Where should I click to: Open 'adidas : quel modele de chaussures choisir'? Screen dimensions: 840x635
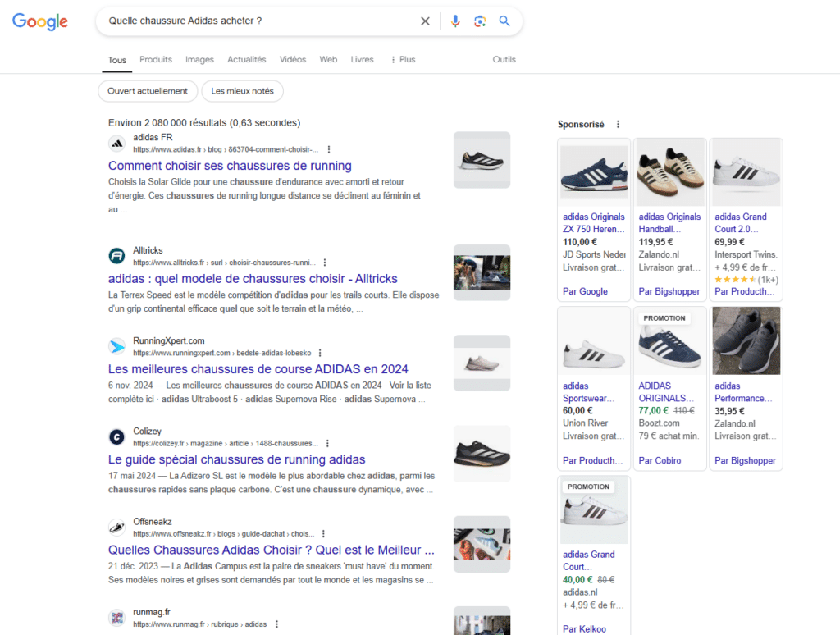point(253,279)
